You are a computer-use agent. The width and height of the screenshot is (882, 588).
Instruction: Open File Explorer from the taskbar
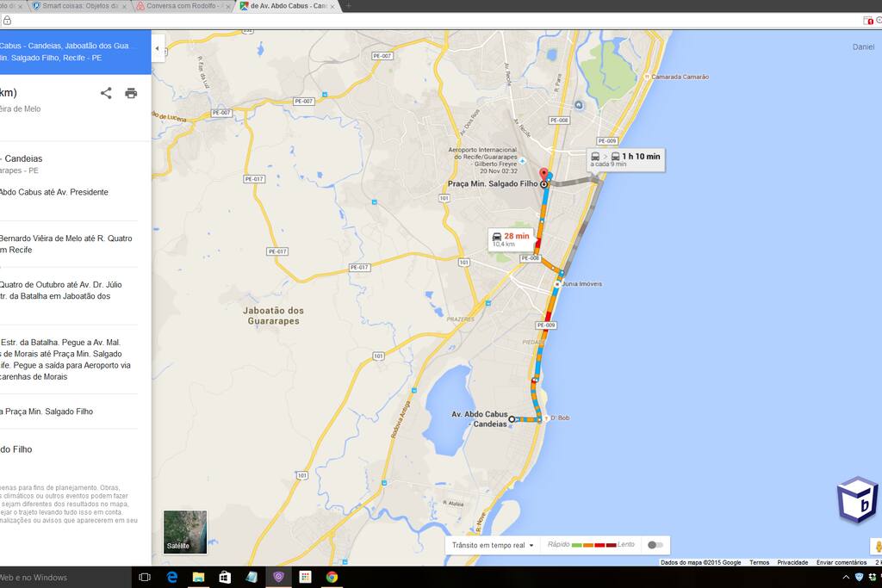199,578
